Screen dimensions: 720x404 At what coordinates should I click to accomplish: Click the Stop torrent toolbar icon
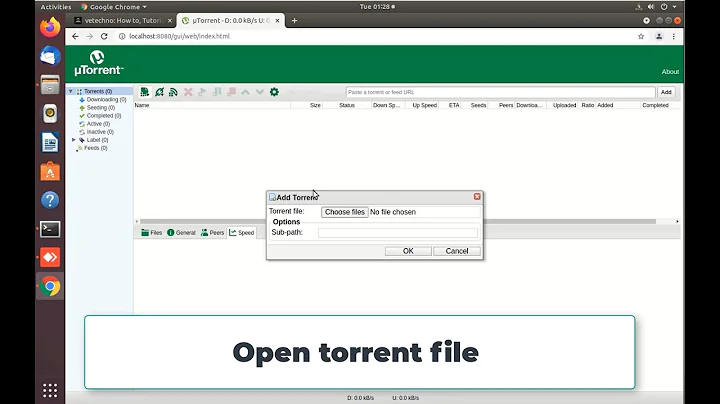pyautogui.click(x=231, y=92)
